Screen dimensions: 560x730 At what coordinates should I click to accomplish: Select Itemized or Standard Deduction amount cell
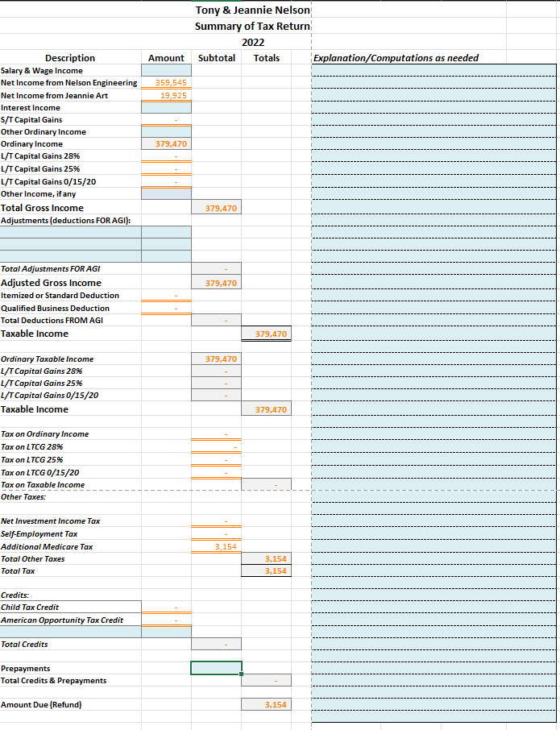click(x=166, y=295)
